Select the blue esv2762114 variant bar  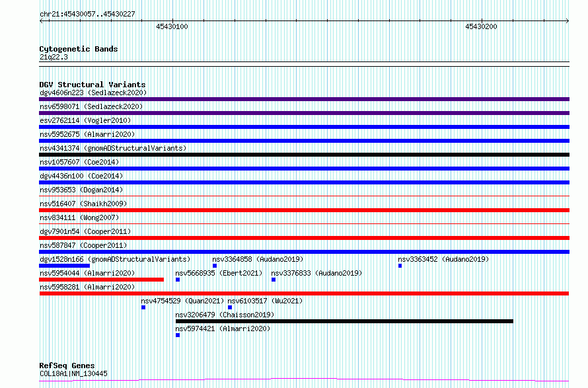pyautogui.click(x=304, y=127)
